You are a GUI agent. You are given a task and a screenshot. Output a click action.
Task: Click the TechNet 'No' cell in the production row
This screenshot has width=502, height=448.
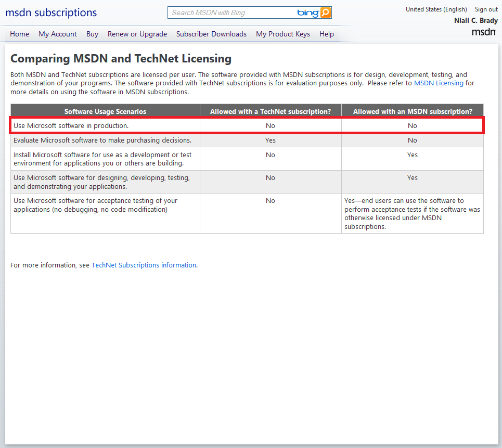pyautogui.click(x=271, y=125)
